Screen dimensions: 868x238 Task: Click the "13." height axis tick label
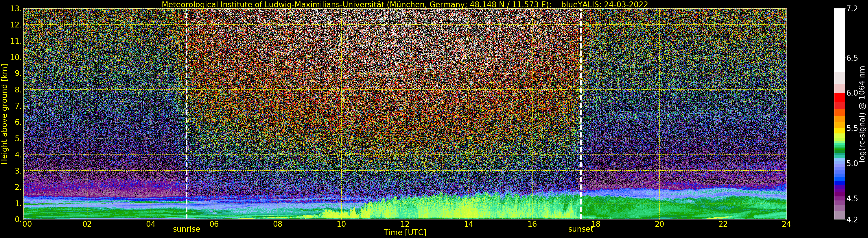pos(16,9)
